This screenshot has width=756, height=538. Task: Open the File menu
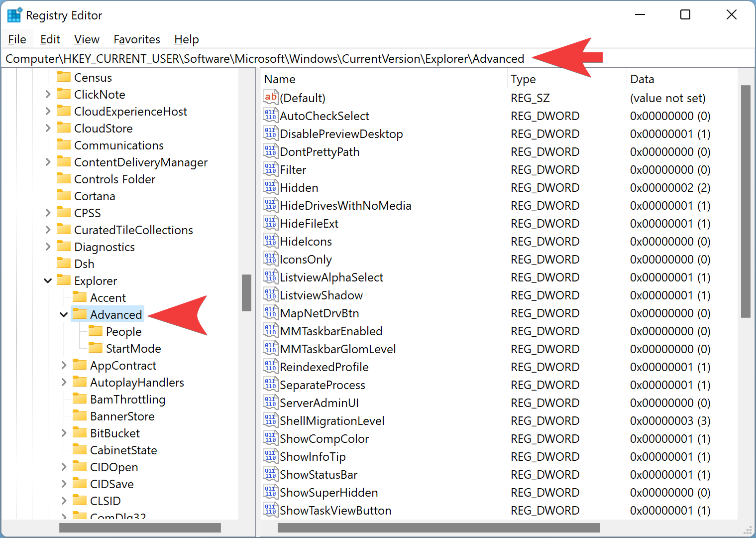[17, 39]
